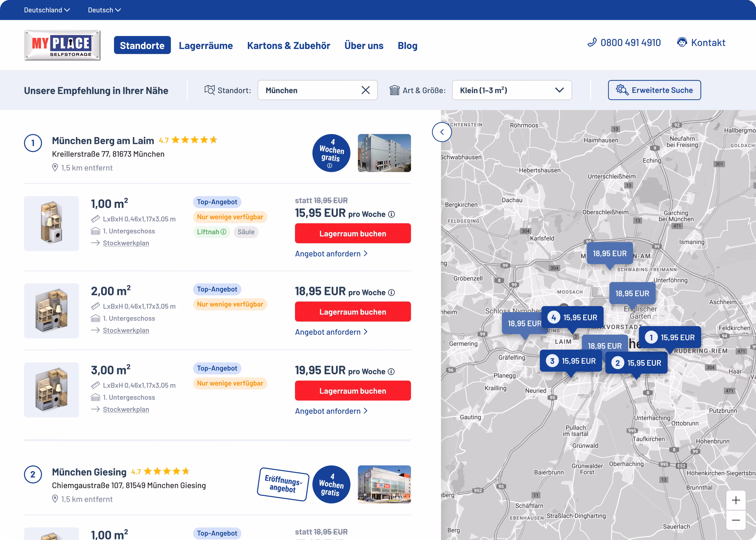Click the map icon next to Standort
This screenshot has height=540, width=756.
point(209,90)
